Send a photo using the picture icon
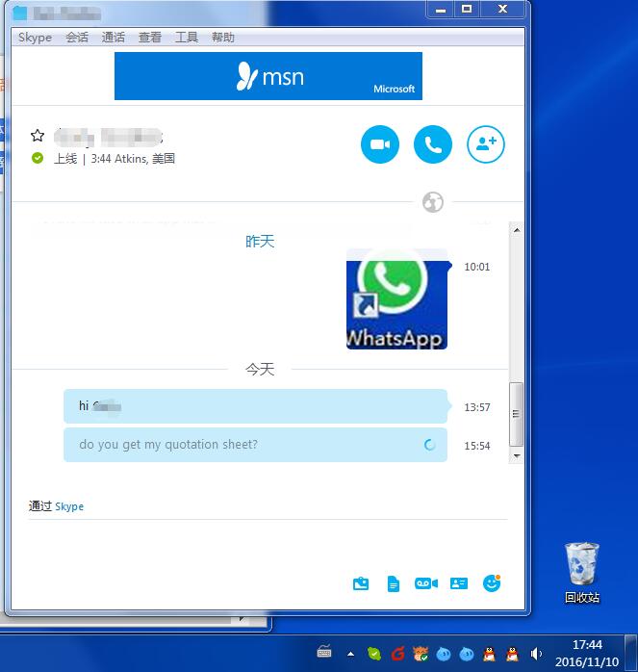638x672 pixels. pos(360,583)
